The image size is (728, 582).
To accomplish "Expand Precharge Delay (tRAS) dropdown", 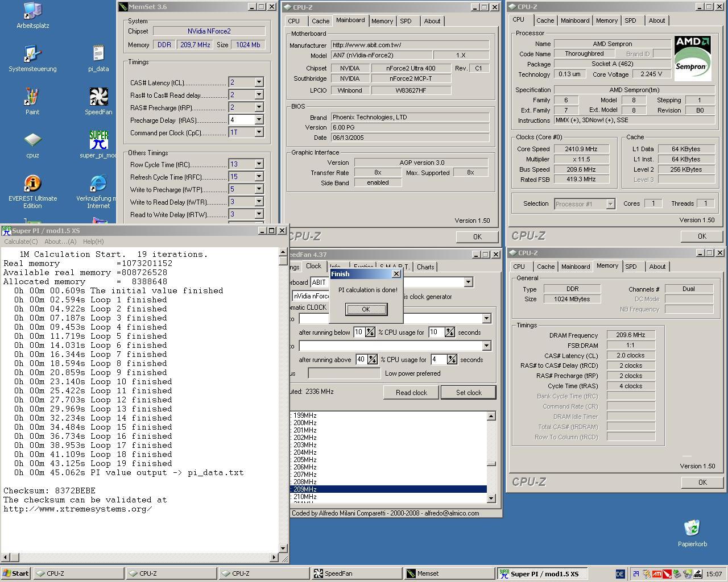I will (259, 120).
